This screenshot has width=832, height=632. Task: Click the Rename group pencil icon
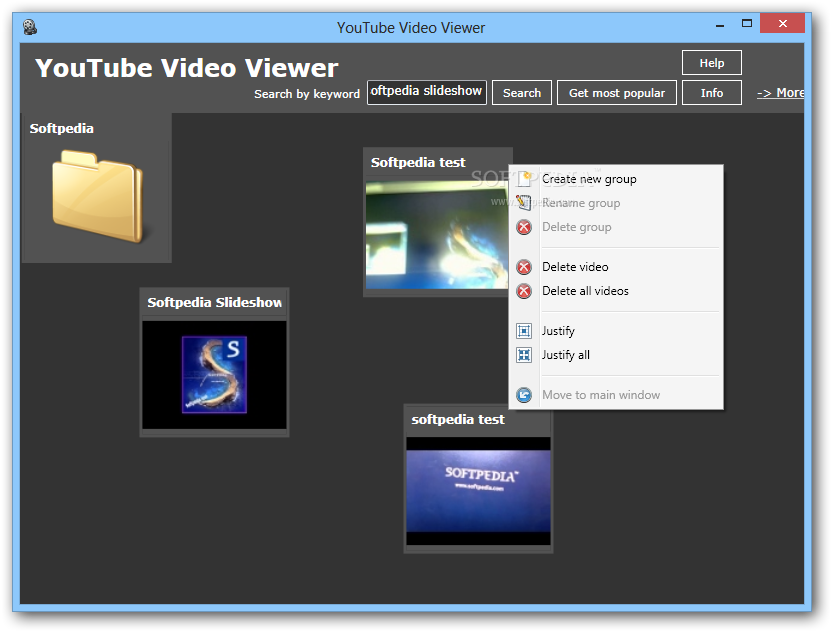point(524,203)
